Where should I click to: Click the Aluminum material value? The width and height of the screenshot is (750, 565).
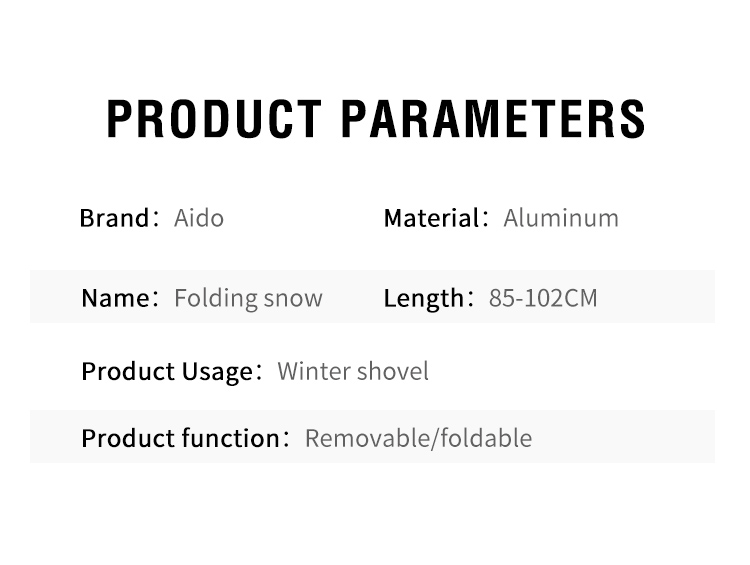(x=561, y=218)
